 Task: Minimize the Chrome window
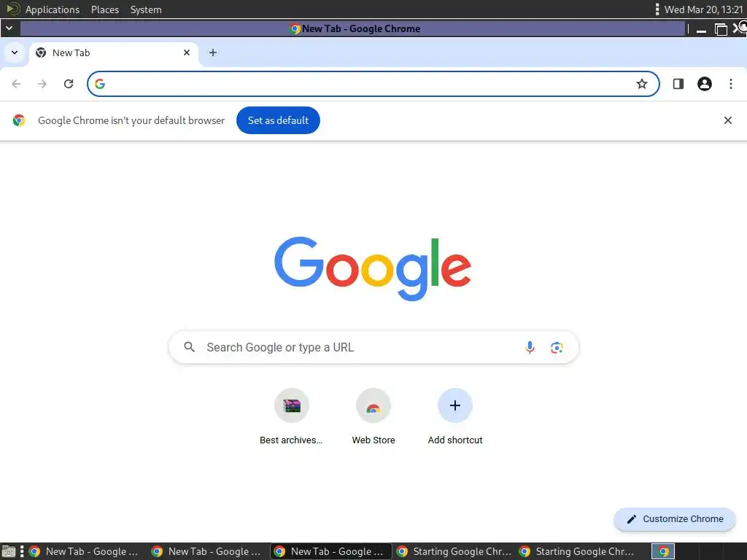701,29
